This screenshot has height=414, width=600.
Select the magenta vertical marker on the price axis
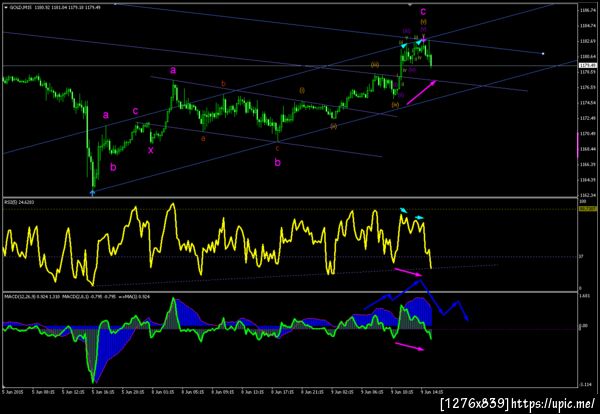(x=578, y=145)
